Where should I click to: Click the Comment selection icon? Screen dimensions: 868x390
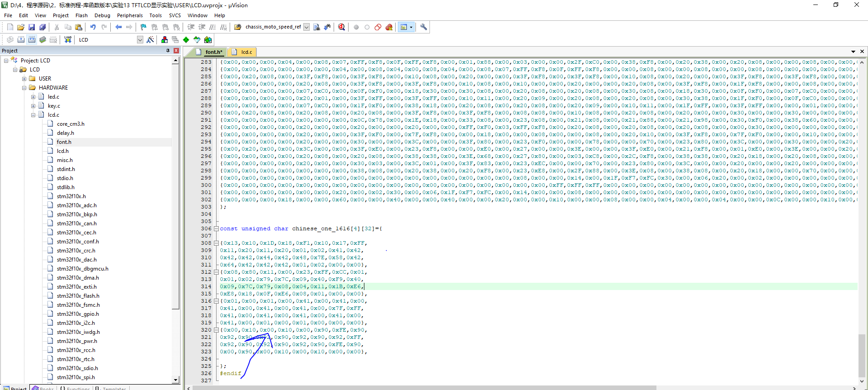click(x=212, y=27)
